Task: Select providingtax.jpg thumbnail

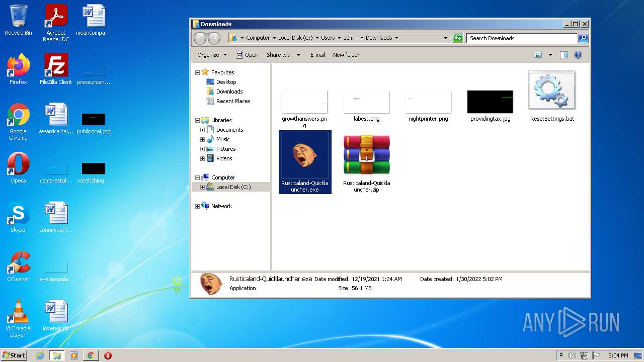Action: [490, 106]
